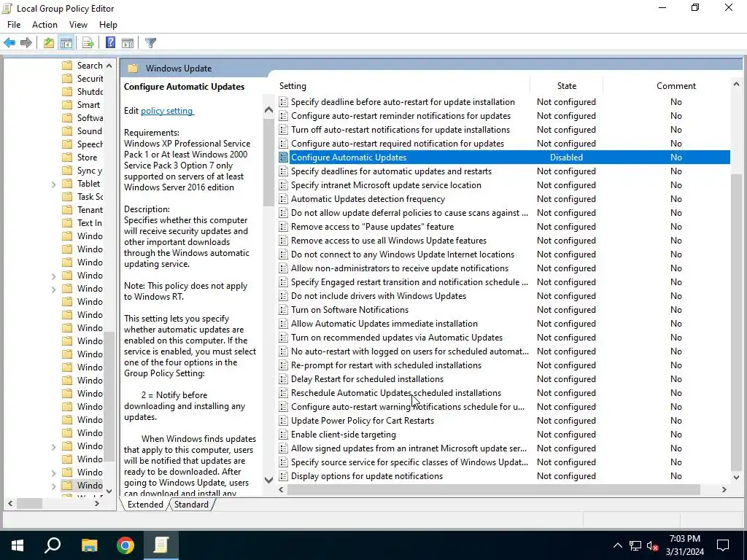Open the Help menu

point(108,25)
